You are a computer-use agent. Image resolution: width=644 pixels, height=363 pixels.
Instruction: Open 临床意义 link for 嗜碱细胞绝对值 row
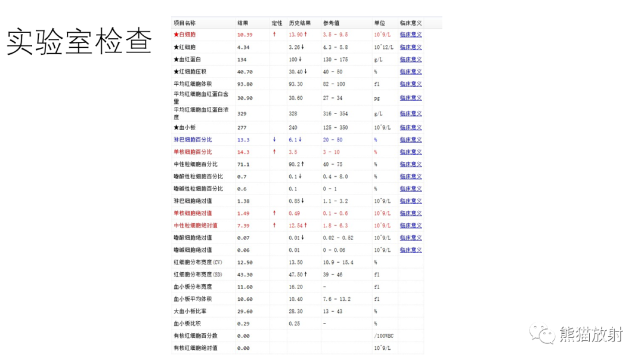point(411,250)
